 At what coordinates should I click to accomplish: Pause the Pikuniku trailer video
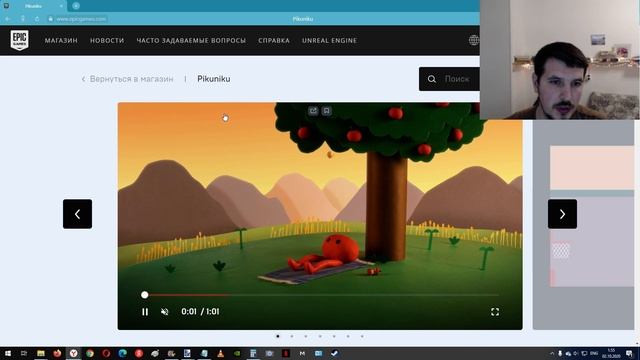click(x=145, y=312)
